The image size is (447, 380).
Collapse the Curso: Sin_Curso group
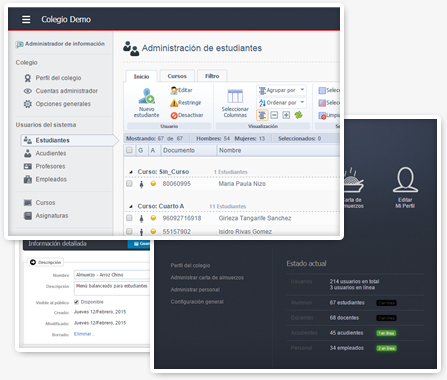(131, 172)
